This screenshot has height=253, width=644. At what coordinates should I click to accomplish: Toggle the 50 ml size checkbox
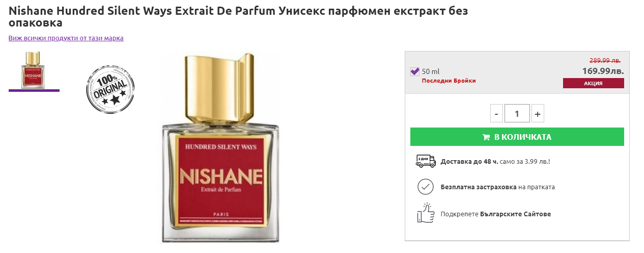[414, 71]
